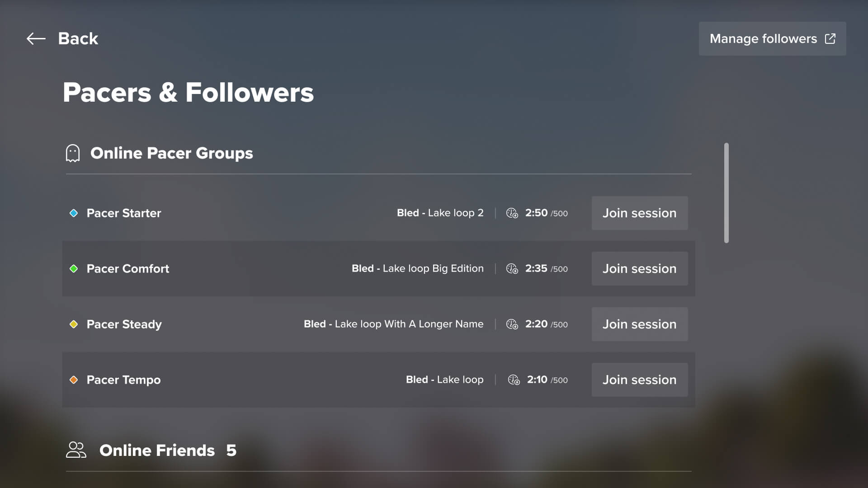Click the external link icon in Manage followers
Viewport: 868px width, 488px height.
click(x=830, y=39)
